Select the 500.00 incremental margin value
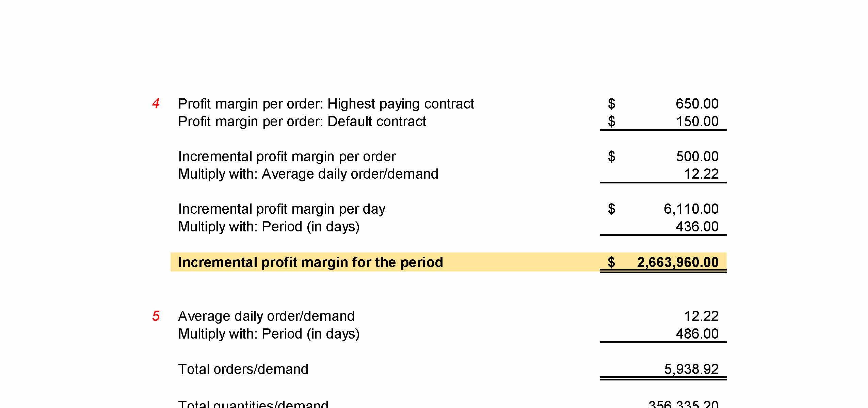Screen dimensions: 868x408 coord(697,157)
